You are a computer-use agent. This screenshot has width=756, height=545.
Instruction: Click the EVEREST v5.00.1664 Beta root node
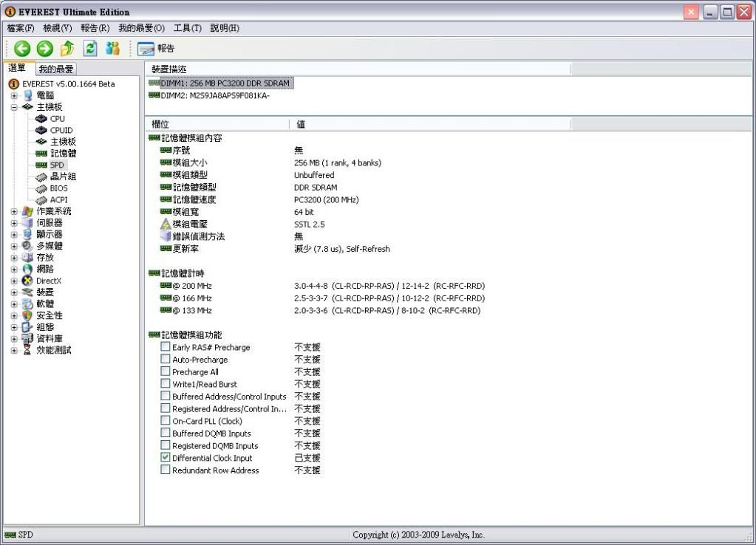click(x=62, y=84)
